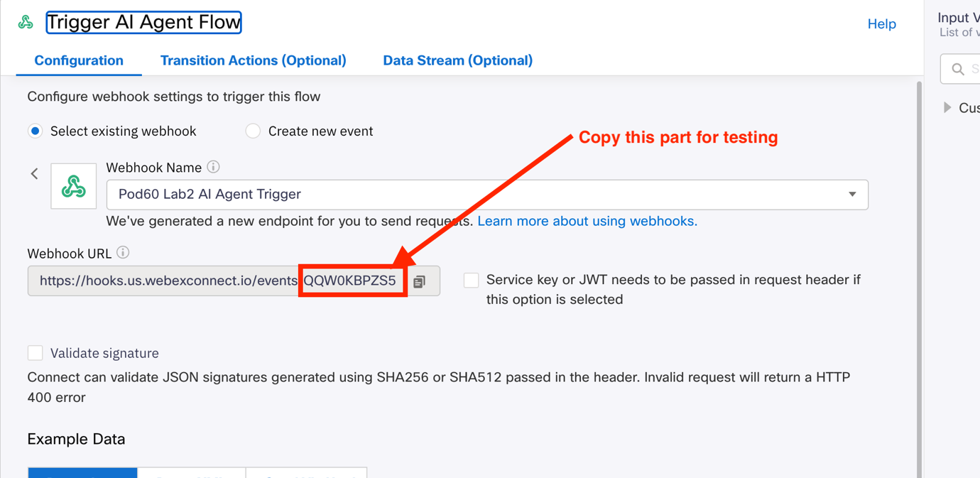
Task: Click the 'Trigger AI Agent Flow' title field
Action: point(143,23)
